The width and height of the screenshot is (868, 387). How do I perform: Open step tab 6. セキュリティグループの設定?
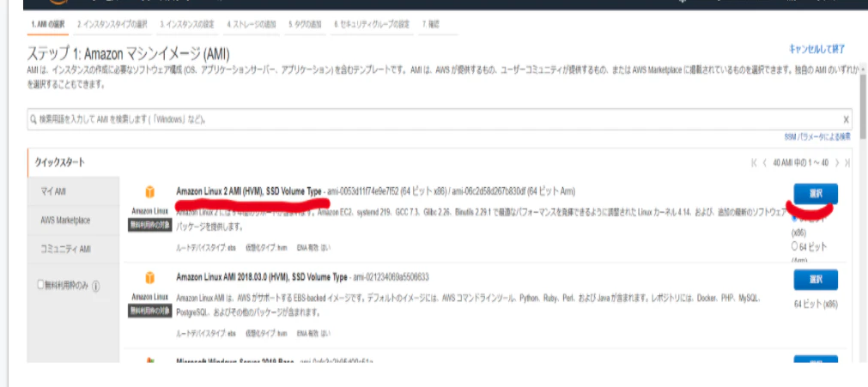coord(372,24)
